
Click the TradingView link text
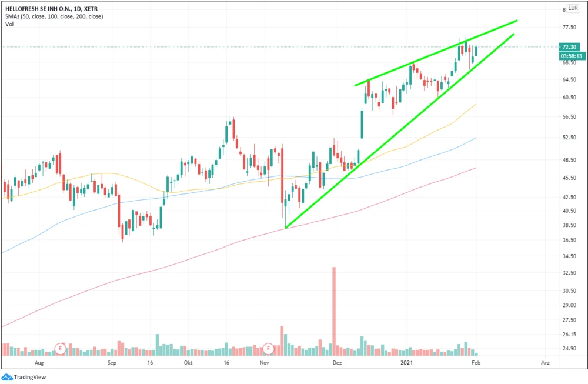coord(30,378)
